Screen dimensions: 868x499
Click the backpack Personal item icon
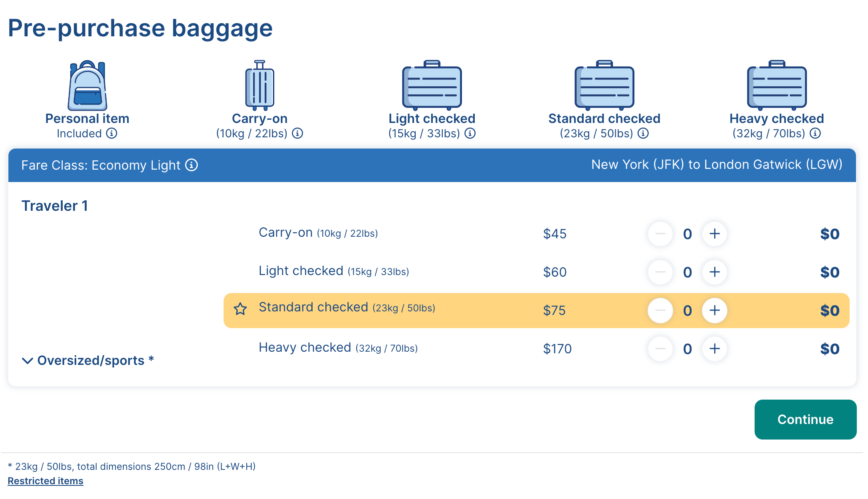87,85
